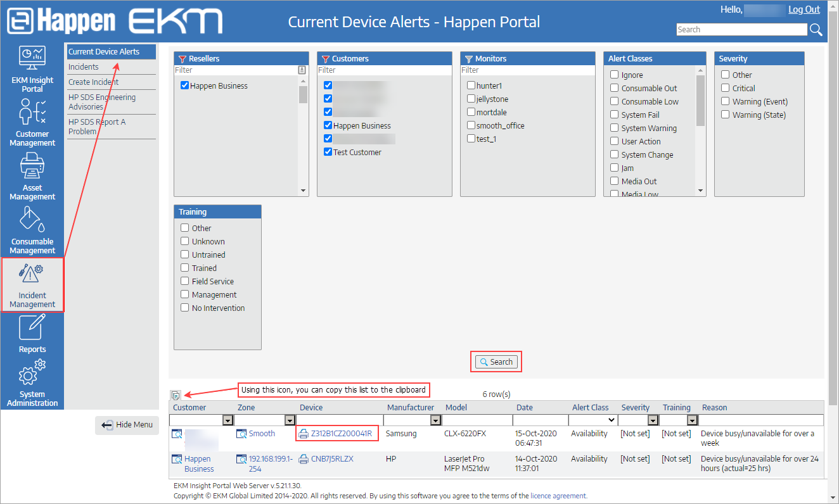Open the 192.168.199.1-254 zone link
The image size is (839, 504).
click(x=271, y=464)
